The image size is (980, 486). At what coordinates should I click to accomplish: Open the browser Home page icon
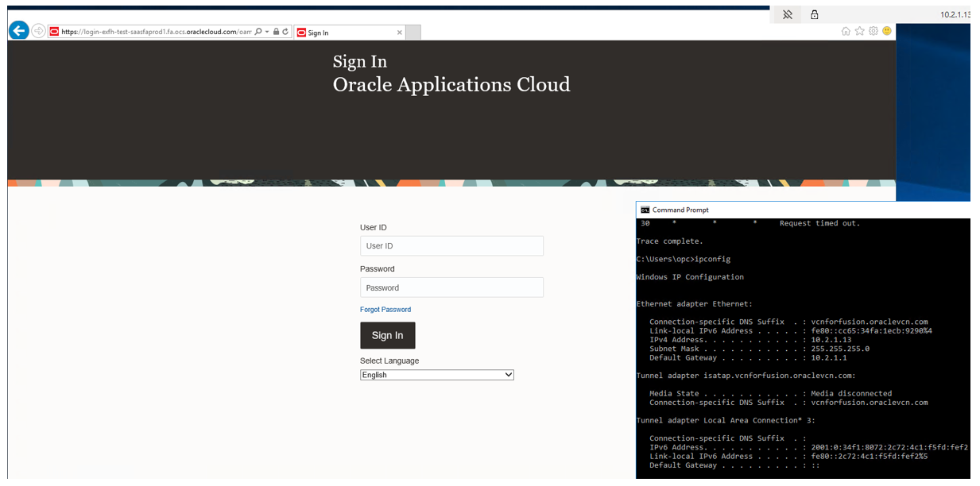point(846,31)
